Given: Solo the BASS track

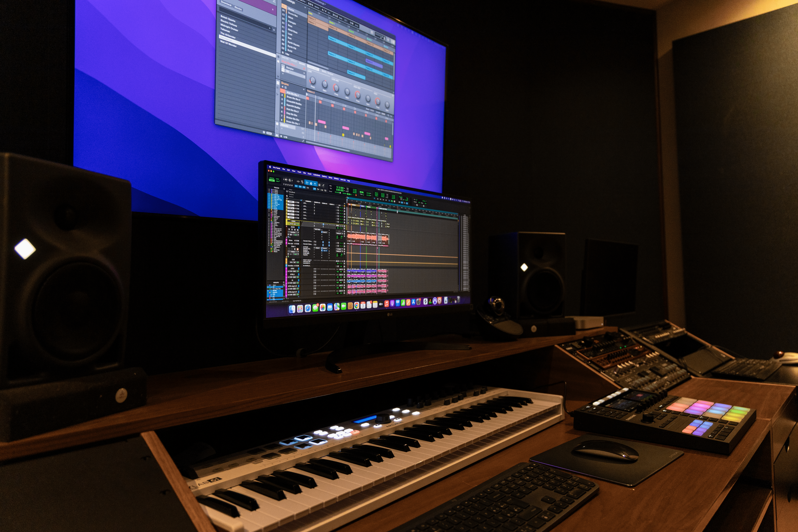Looking at the screenshot, I should pyautogui.click(x=295, y=230).
